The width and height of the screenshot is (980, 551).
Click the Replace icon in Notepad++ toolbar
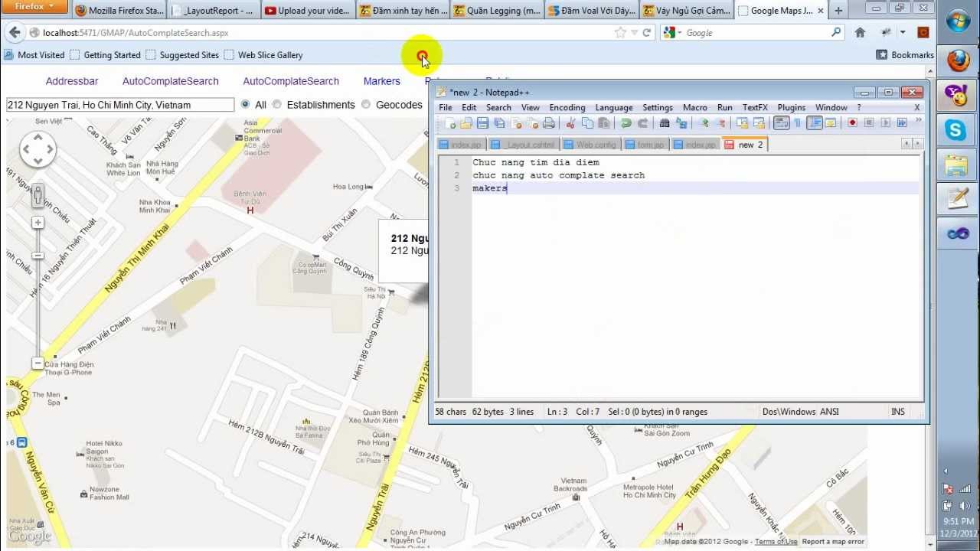tap(681, 123)
